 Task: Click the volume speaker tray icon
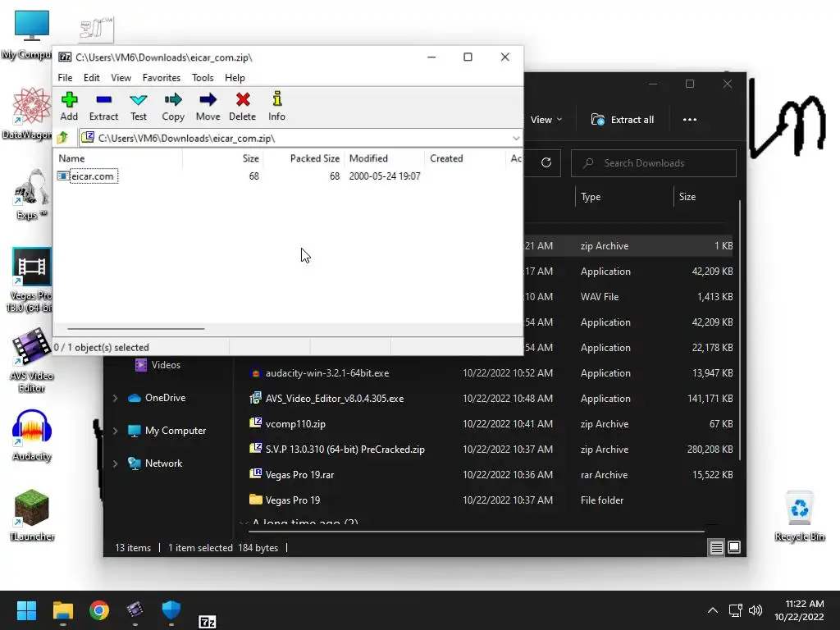point(756,610)
